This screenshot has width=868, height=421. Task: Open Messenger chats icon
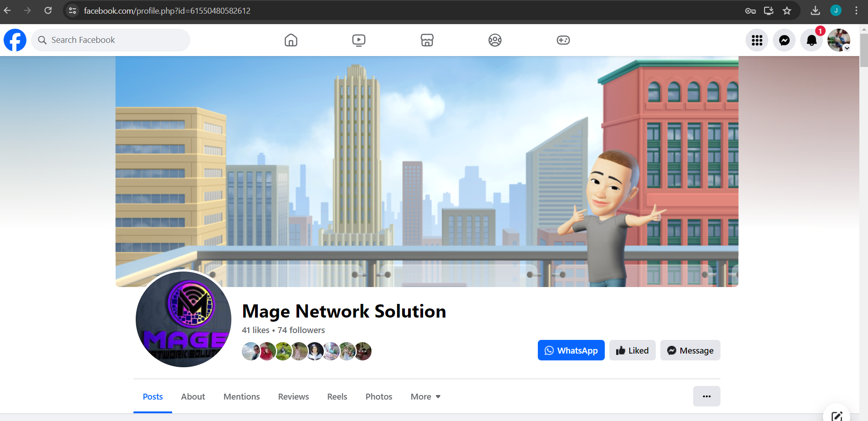coord(784,40)
